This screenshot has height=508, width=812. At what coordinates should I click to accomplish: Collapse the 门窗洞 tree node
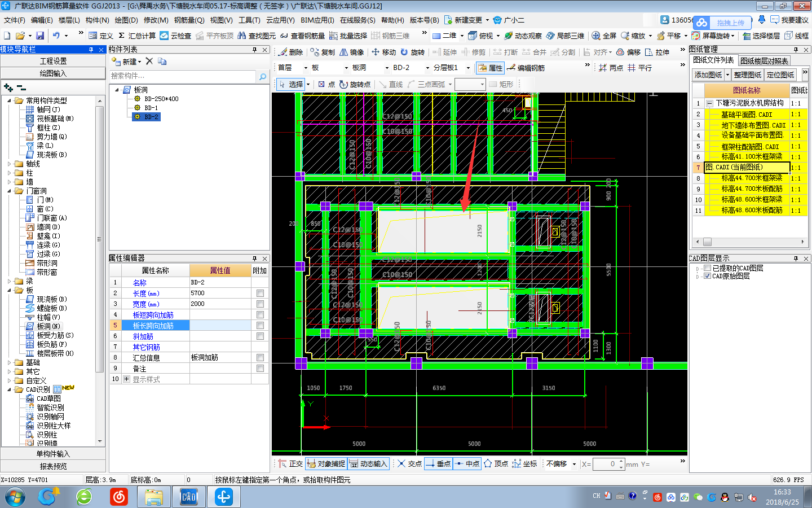point(10,191)
